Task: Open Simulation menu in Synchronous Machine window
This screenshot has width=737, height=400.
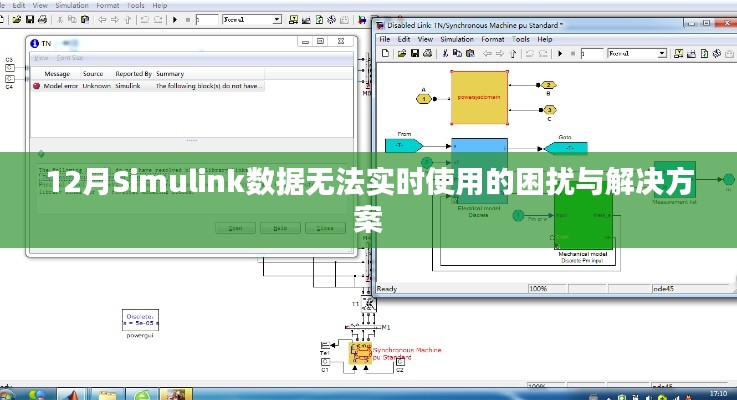Action: [457, 39]
